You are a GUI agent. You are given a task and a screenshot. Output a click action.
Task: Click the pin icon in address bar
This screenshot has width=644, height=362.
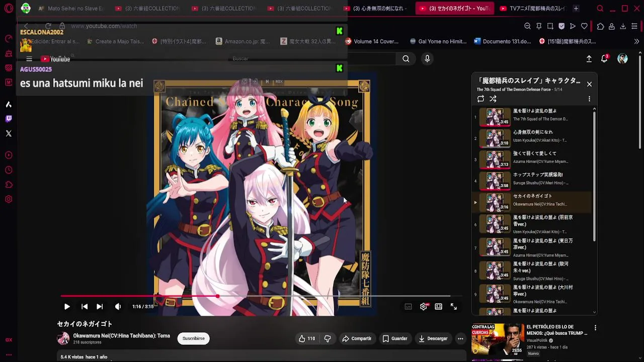pos(539,26)
